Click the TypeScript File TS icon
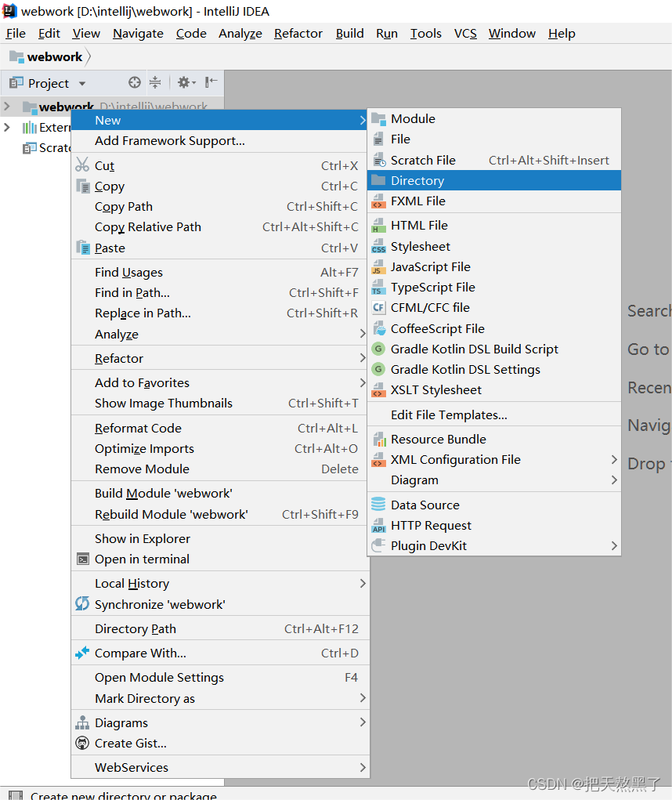Screen dimensions: 672x800 pos(378,288)
